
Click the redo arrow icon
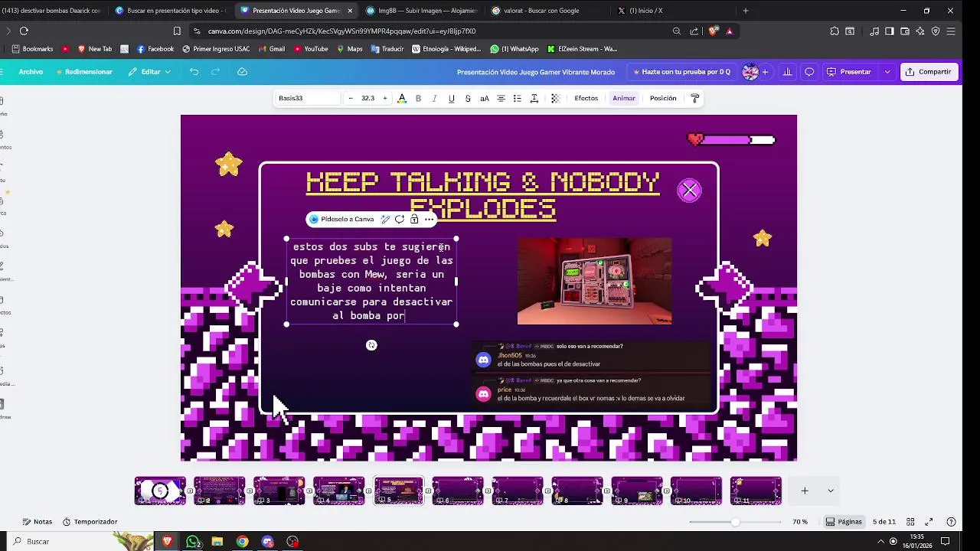coord(216,72)
